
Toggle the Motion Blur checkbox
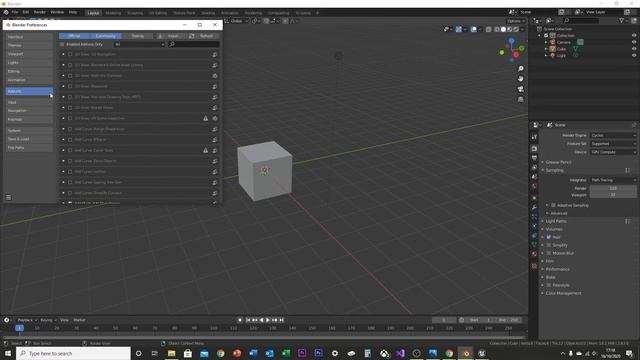(x=549, y=253)
